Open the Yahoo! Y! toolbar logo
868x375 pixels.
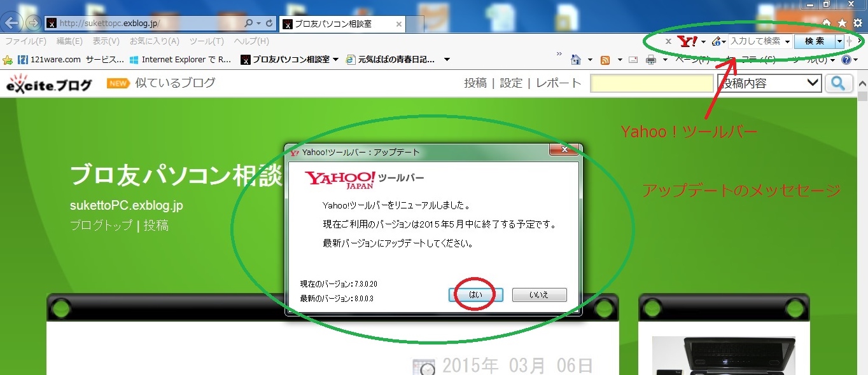tap(687, 41)
